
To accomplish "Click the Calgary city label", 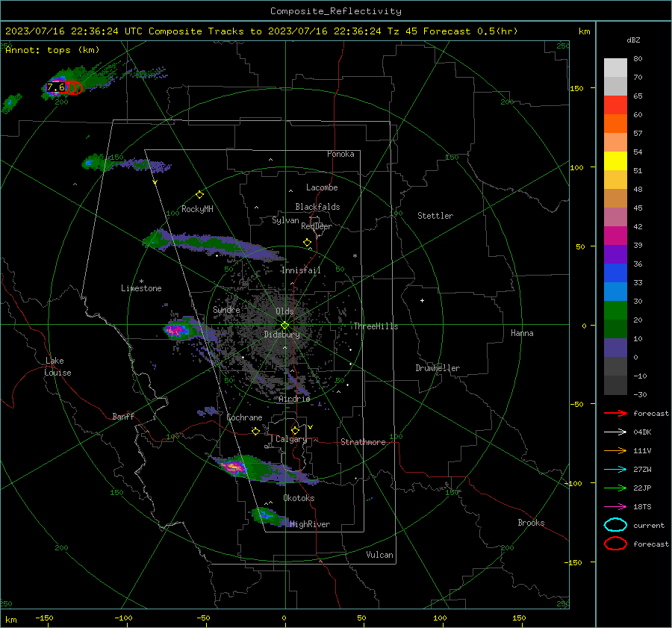I will [291, 439].
